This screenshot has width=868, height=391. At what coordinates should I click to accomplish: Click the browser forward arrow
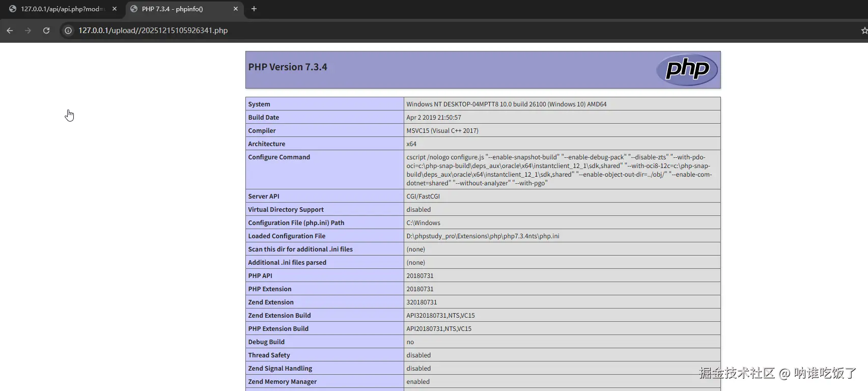pyautogui.click(x=28, y=31)
